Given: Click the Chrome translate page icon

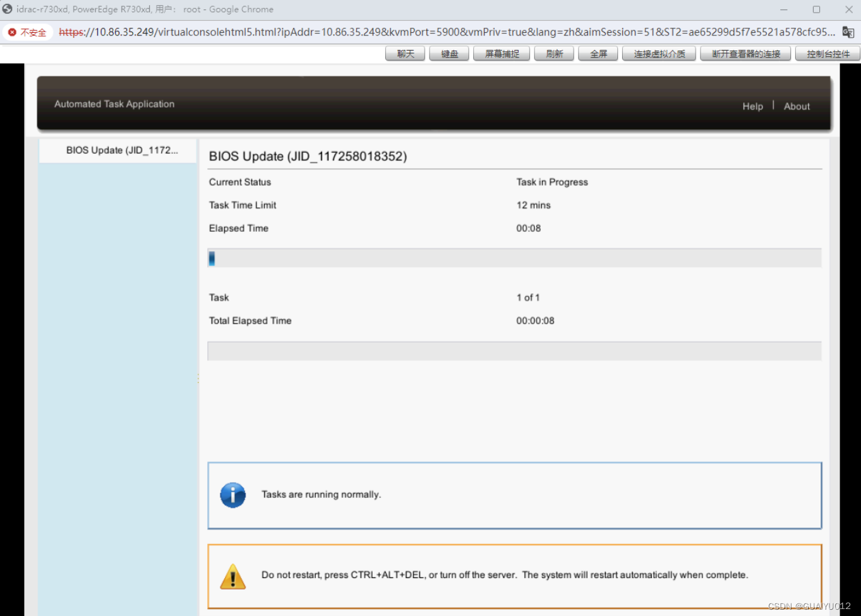Looking at the screenshot, I should click(x=848, y=32).
